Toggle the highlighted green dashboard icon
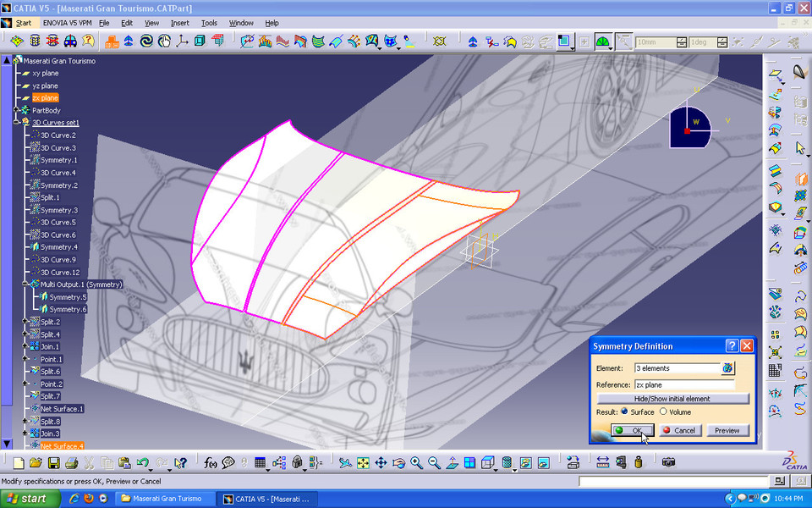 click(x=602, y=41)
